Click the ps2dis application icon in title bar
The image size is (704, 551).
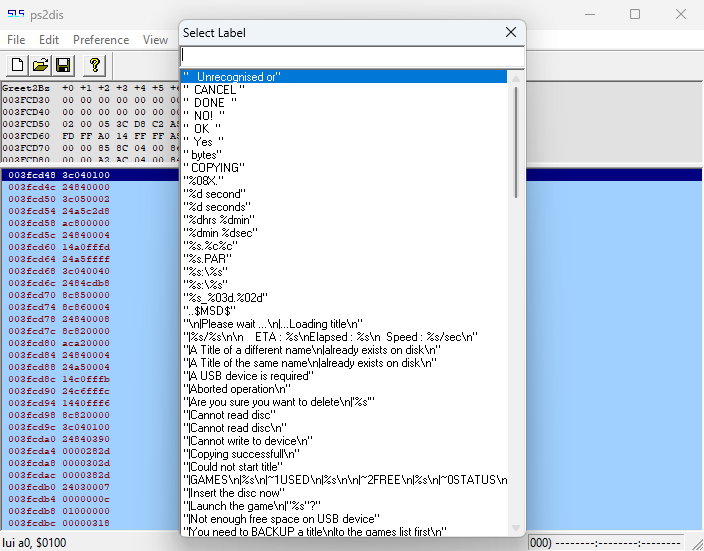pyautogui.click(x=17, y=14)
